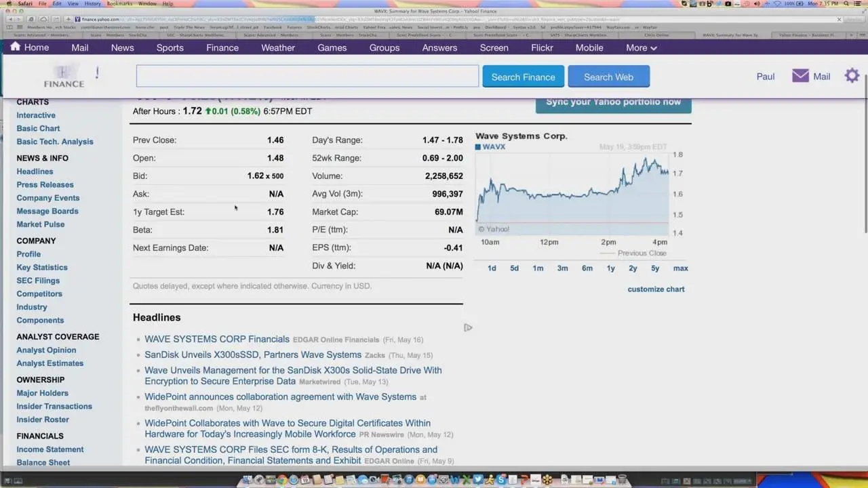Expand the More dropdown in Yahoo nav
Image resolution: width=868 pixels, height=488 pixels.
point(642,47)
